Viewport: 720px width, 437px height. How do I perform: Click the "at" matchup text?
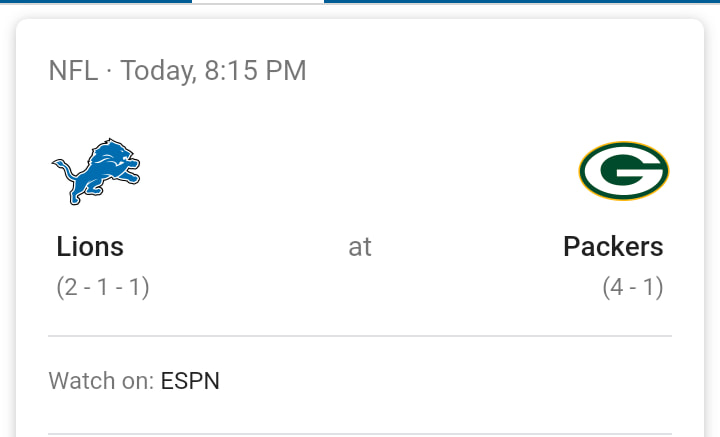(360, 247)
